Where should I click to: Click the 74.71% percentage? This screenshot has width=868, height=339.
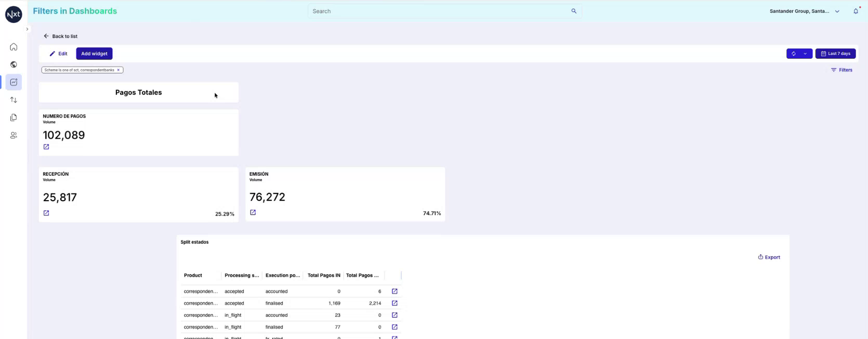[x=432, y=214]
